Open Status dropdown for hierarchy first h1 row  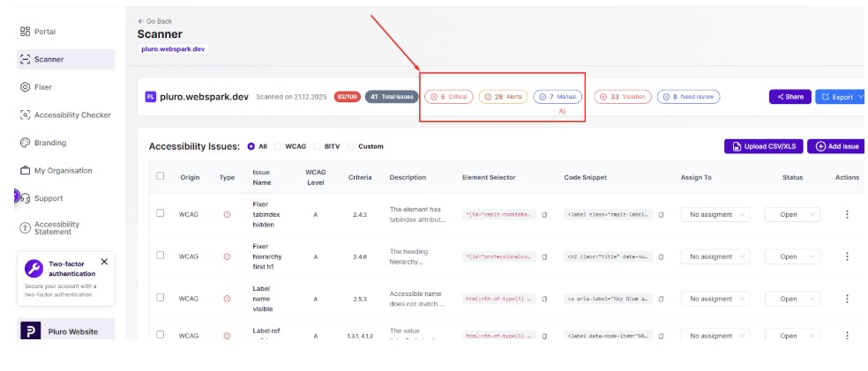click(x=793, y=256)
